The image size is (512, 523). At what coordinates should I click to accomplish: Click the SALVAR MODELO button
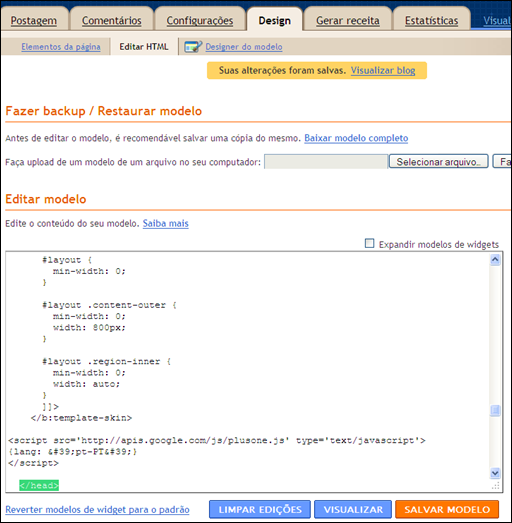[447, 509]
